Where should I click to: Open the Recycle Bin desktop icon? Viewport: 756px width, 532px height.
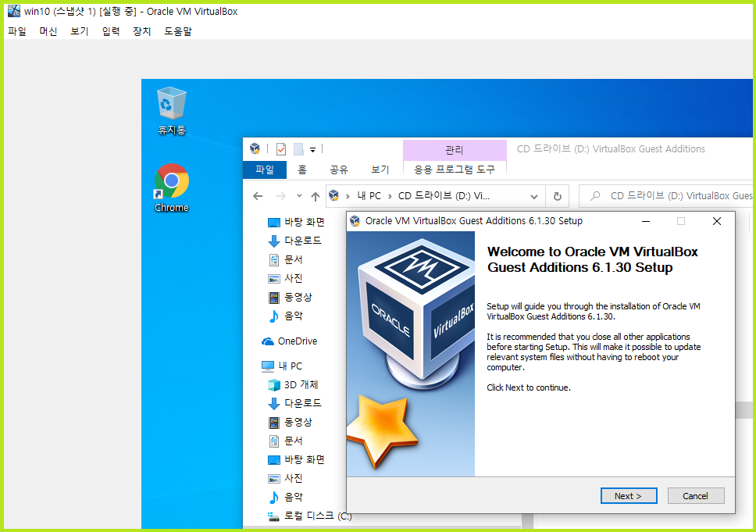[x=171, y=110]
